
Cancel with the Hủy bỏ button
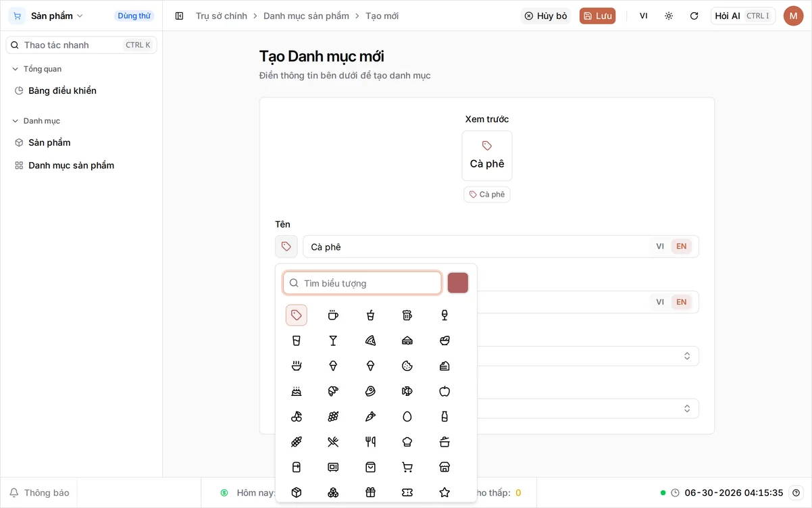546,16
